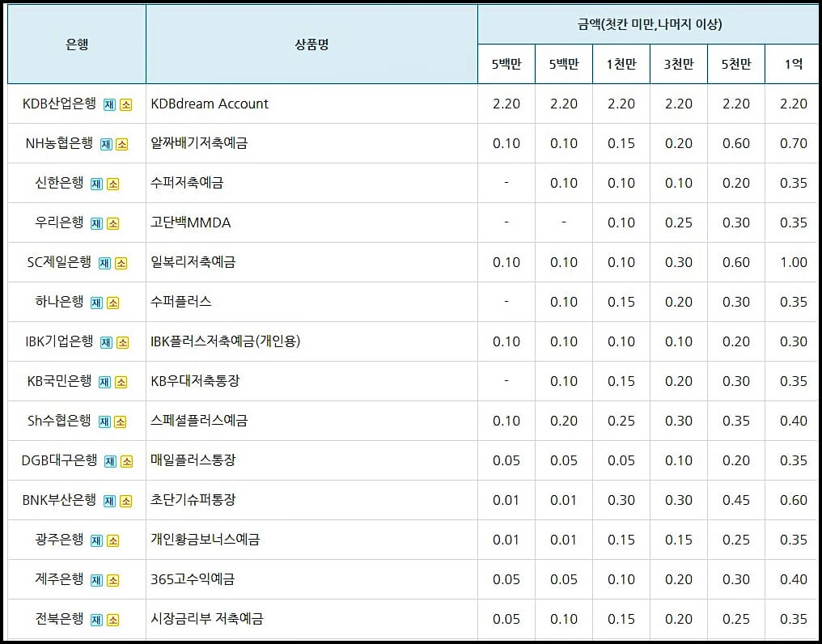822x644 pixels.
Task: Select the 수퍼플러스 product name
Action: tap(181, 302)
